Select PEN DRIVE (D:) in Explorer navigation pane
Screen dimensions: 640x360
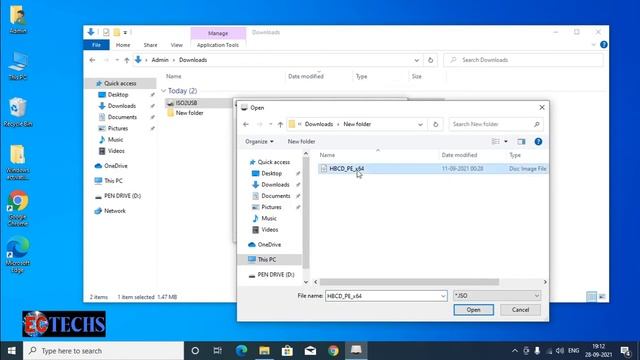coord(122,196)
